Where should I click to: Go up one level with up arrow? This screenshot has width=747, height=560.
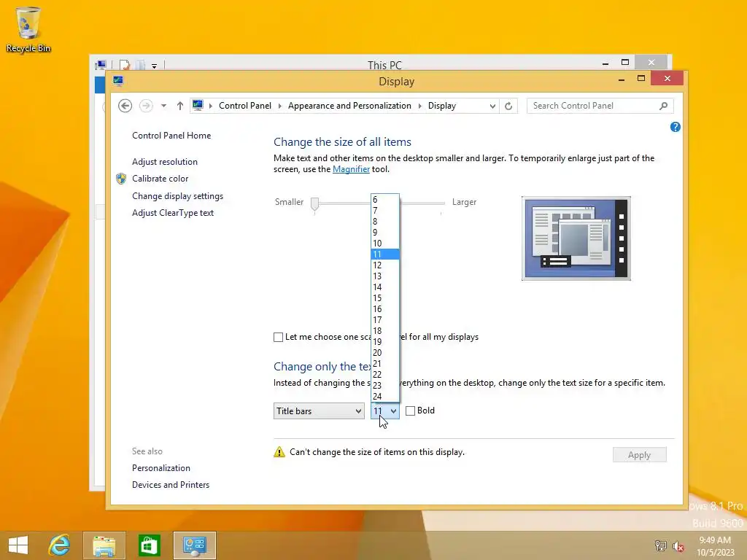click(179, 106)
